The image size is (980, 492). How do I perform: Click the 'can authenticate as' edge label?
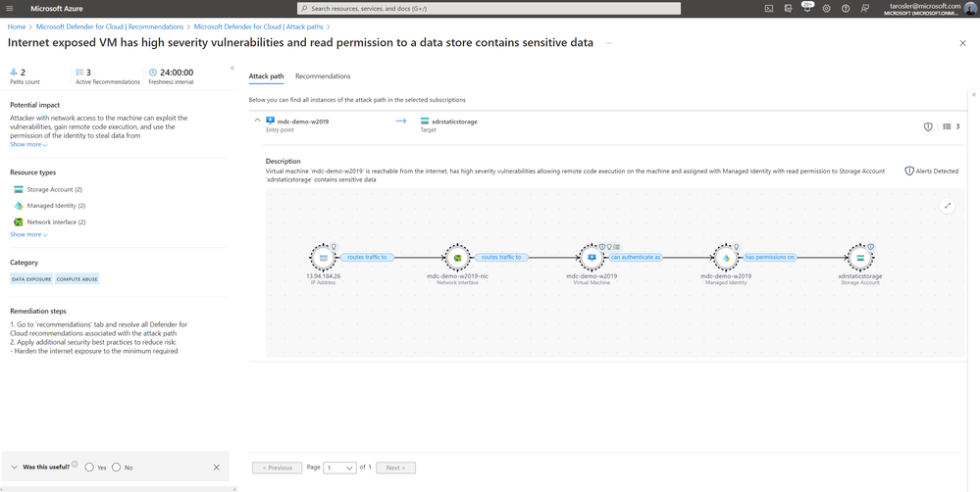pos(636,257)
